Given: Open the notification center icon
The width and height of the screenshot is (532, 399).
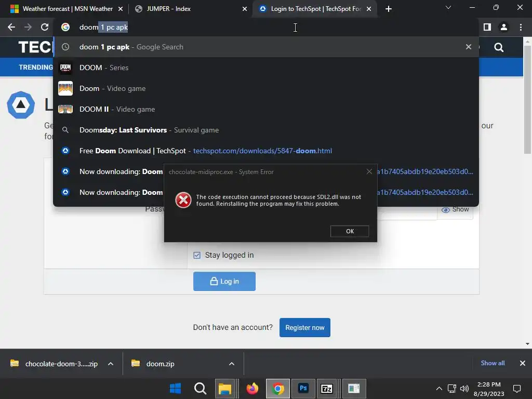Looking at the screenshot, I should tap(517, 389).
